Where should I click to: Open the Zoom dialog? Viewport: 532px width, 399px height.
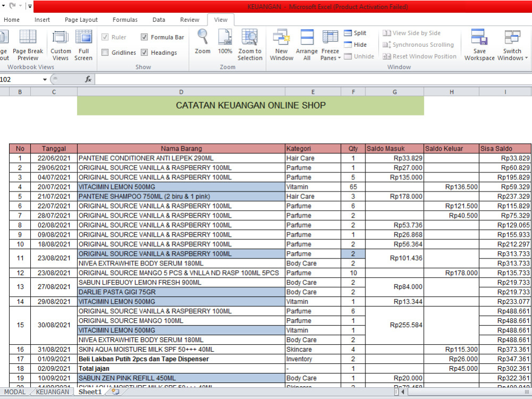tap(203, 41)
